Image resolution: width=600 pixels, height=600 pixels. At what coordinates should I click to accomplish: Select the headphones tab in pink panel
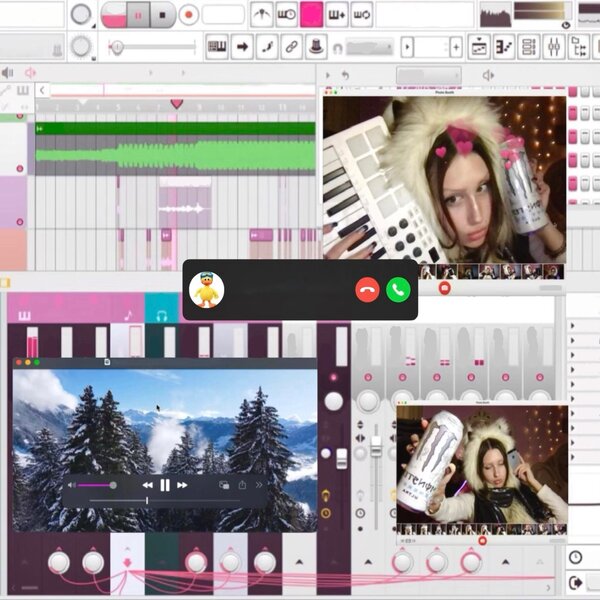(161, 315)
